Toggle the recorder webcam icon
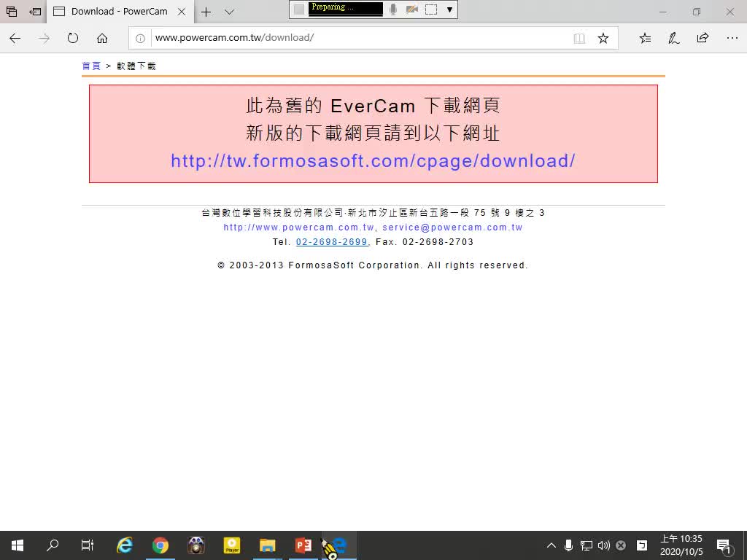The height and width of the screenshot is (560, 747). tap(411, 9)
